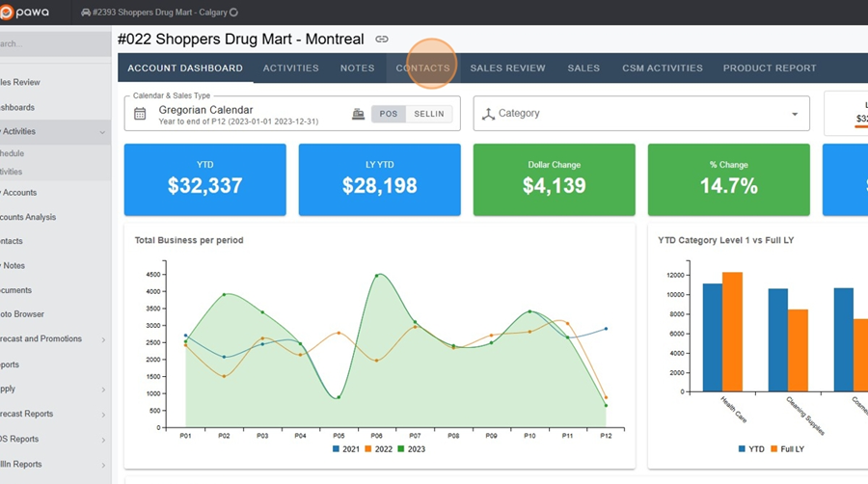The image size is (868, 484).
Task: Open Documents in sidebar
Action: [54, 290]
